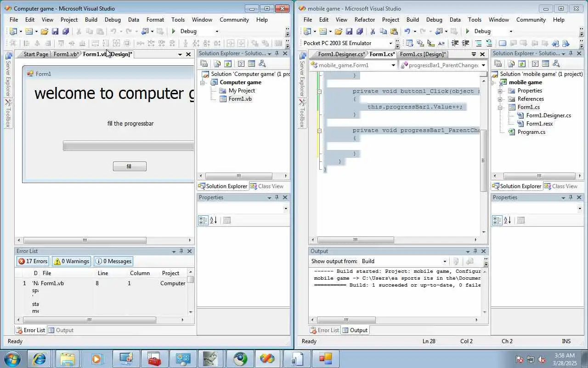588x368 pixels.
Task: Switch to Start Page tab
Action: [x=36, y=54]
